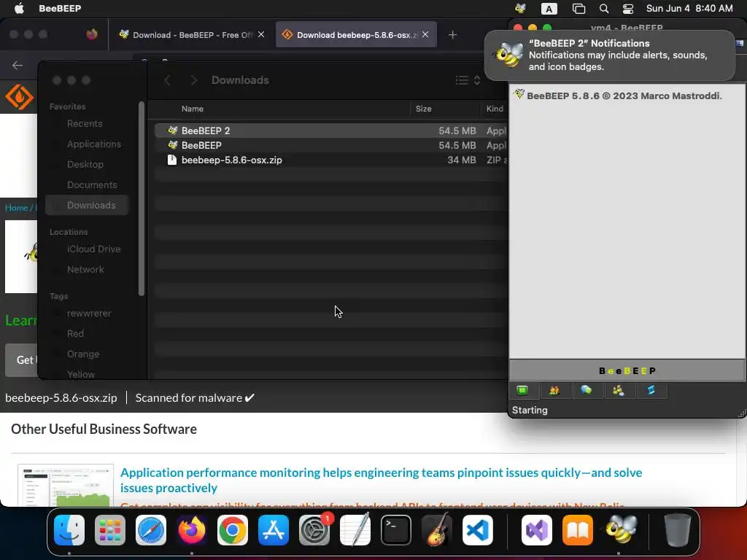This screenshot has width=747, height=560.
Task: Open the Trash in the Dock
Action: 677,529
